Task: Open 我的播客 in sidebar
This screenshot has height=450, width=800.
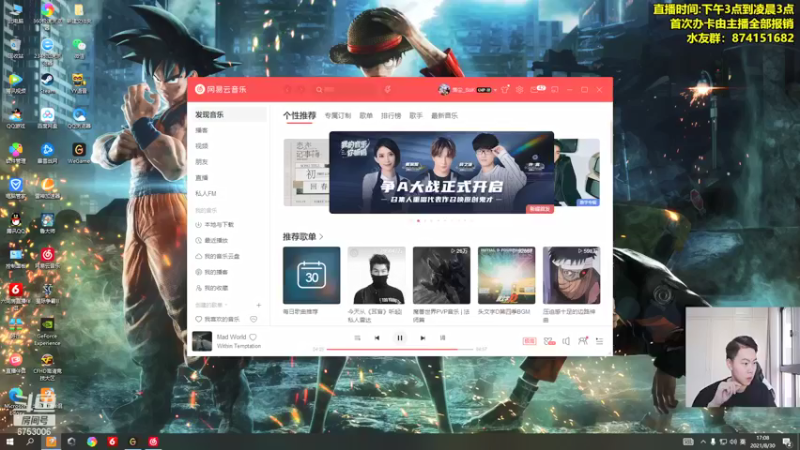Action: pos(212,272)
